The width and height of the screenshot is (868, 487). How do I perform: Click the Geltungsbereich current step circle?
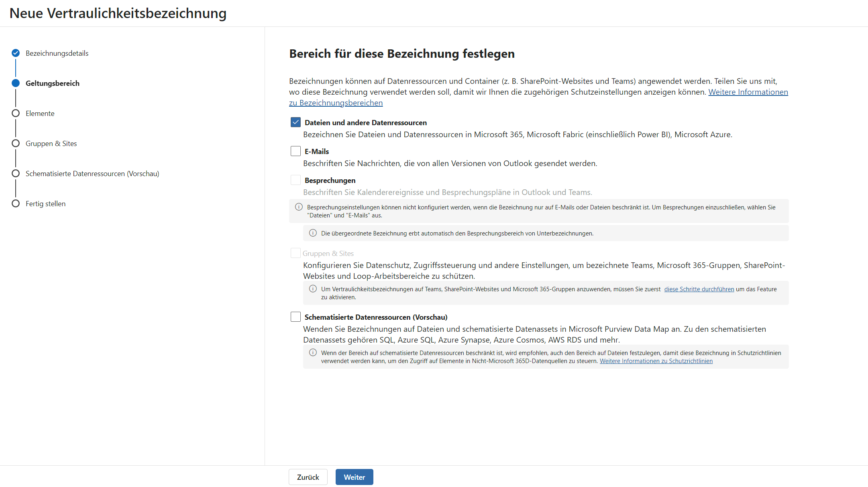16,83
